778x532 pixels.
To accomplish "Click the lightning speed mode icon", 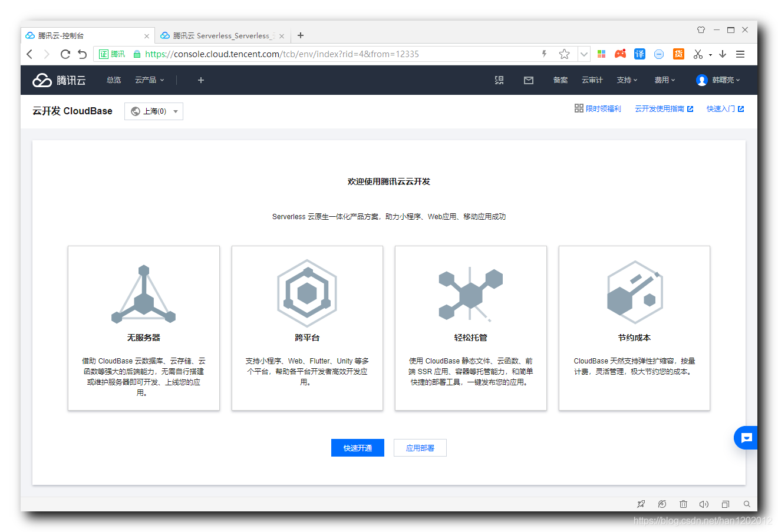I will [544, 54].
